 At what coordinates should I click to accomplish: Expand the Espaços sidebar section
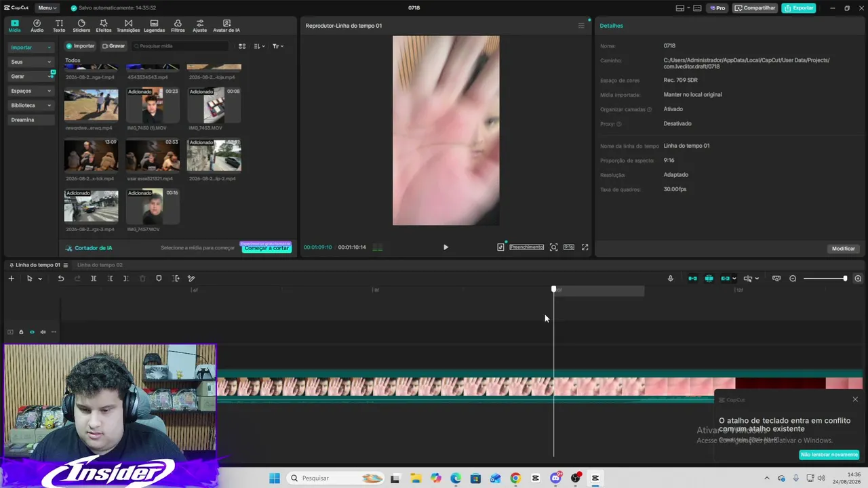coord(31,91)
